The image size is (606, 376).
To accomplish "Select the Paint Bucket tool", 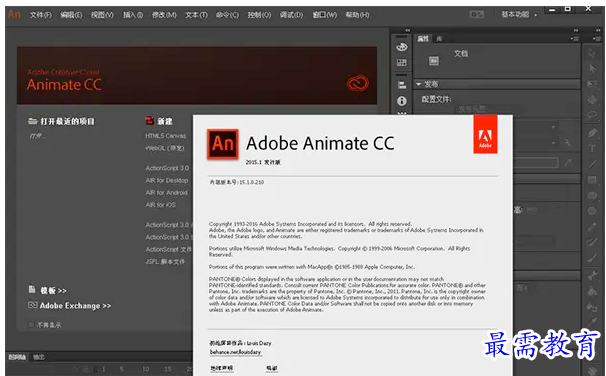I will 592,291.
